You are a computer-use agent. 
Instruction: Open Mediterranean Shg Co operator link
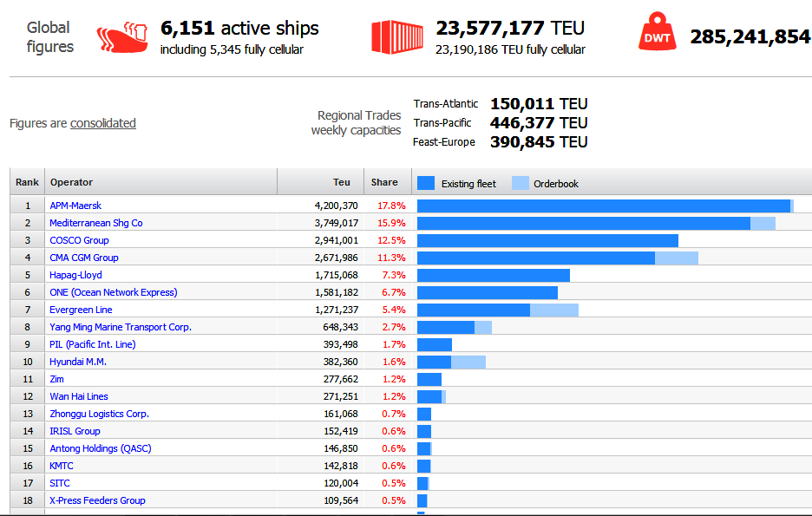[95, 223]
